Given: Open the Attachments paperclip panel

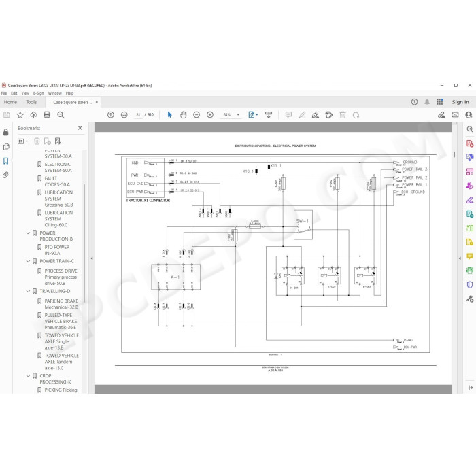Looking at the screenshot, I should (x=5, y=175).
